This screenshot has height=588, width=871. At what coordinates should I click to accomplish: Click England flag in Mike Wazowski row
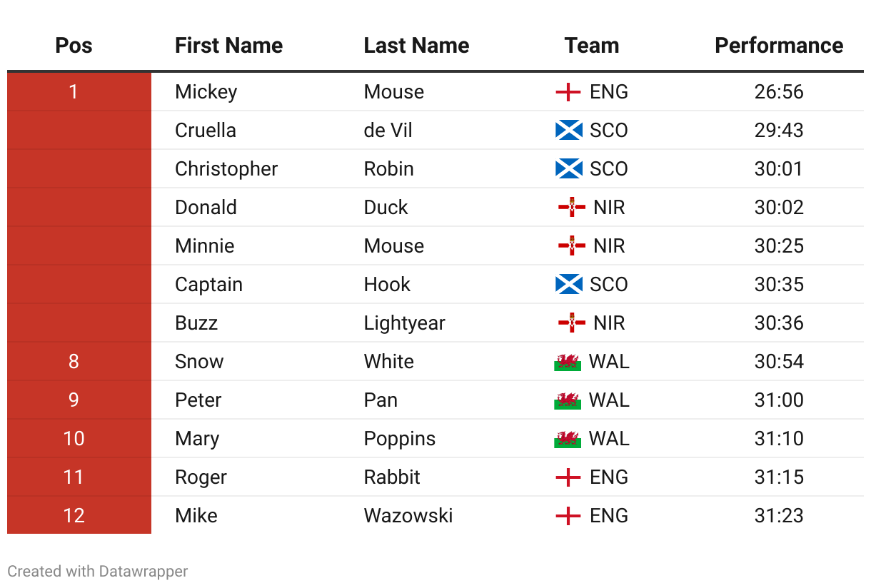click(x=568, y=516)
